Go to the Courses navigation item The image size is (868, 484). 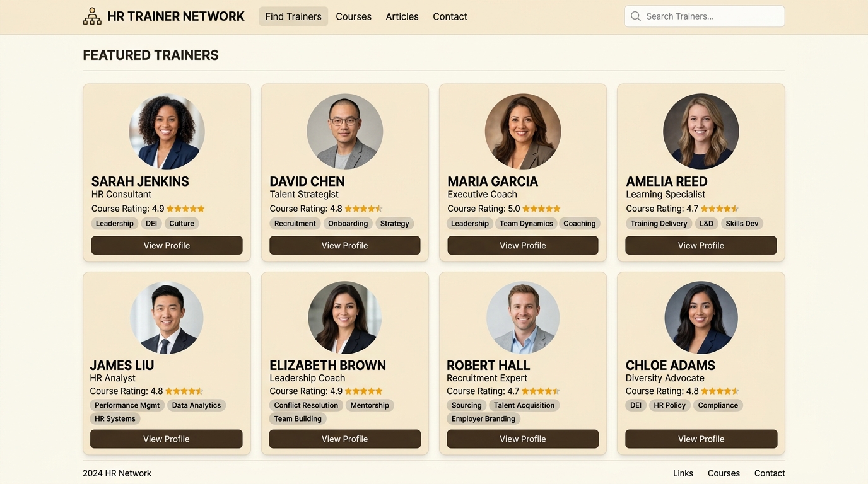coord(353,16)
